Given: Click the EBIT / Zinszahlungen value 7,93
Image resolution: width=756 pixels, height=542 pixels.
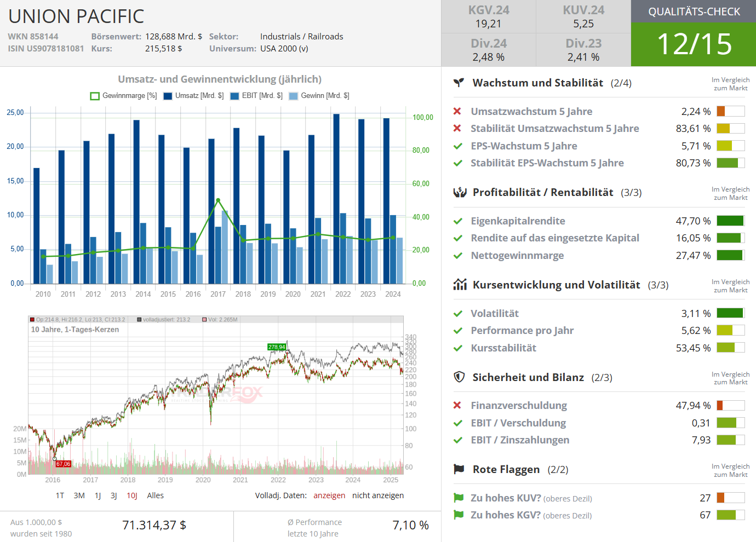Looking at the screenshot, I should click(x=701, y=440).
